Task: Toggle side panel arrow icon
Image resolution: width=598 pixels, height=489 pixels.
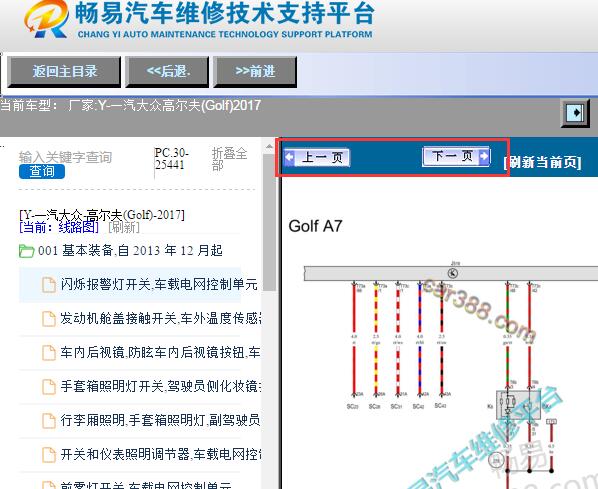Action: click(575, 113)
